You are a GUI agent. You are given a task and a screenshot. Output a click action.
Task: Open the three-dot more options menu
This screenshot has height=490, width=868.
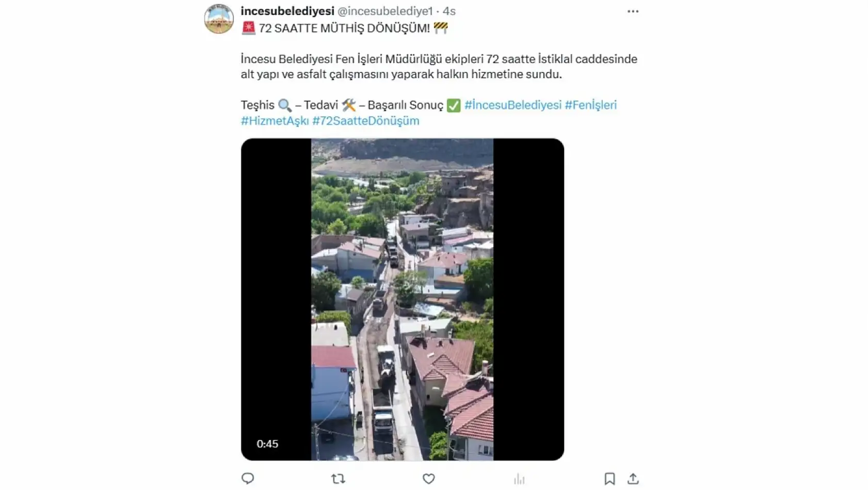coord(633,11)
